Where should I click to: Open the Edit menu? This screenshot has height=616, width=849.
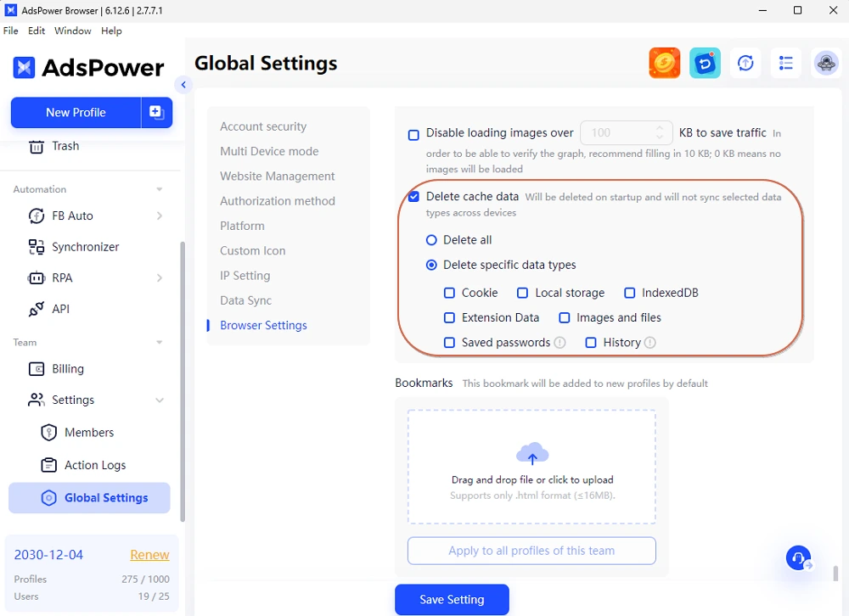pyautogui.click(x=37, y=31)
